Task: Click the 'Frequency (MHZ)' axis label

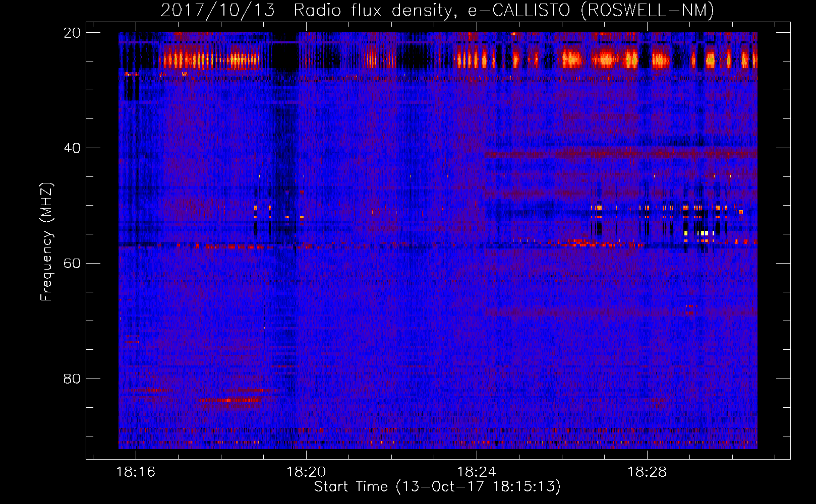Action: pyautogui.click(x=46, y=241)
